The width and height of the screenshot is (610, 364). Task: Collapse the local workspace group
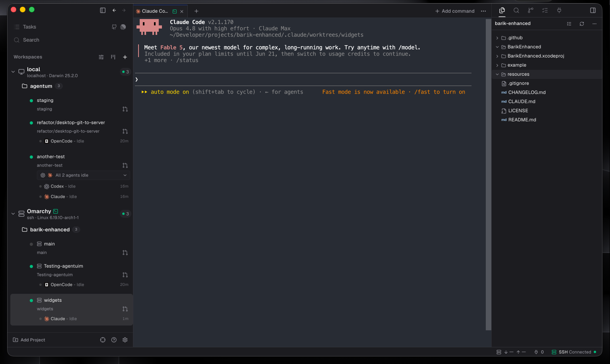[x=13, y=72]
